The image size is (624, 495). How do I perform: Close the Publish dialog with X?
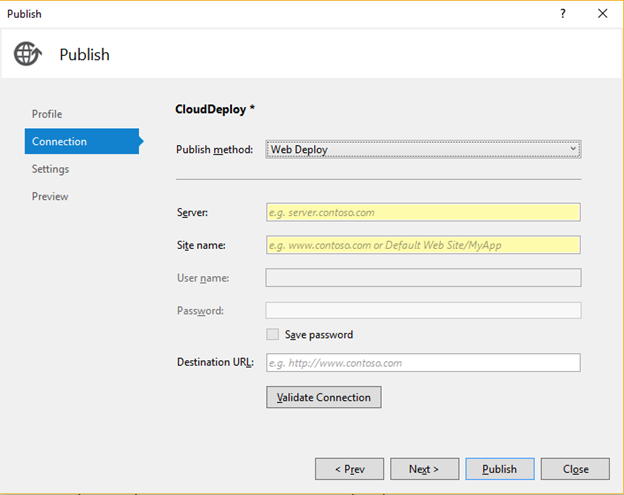(603, 14)
